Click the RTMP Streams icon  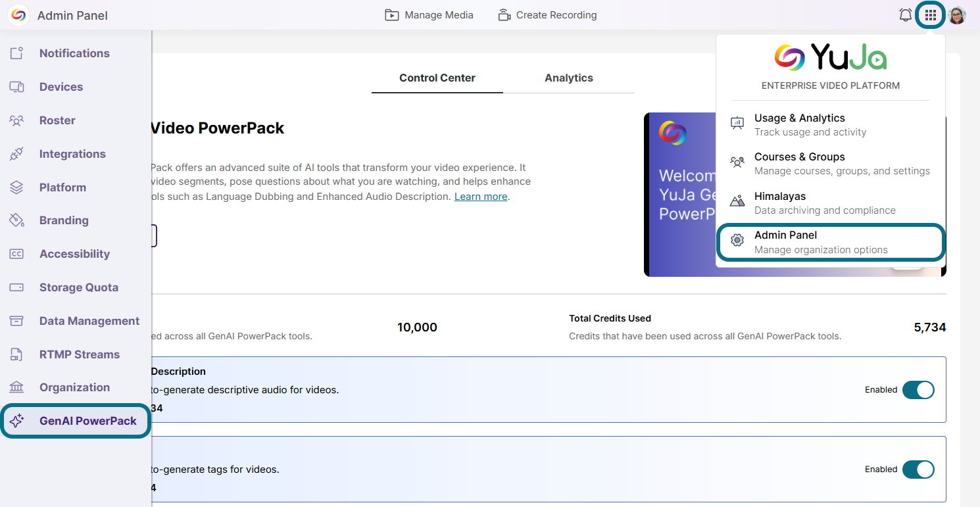[x=17, y=354]
